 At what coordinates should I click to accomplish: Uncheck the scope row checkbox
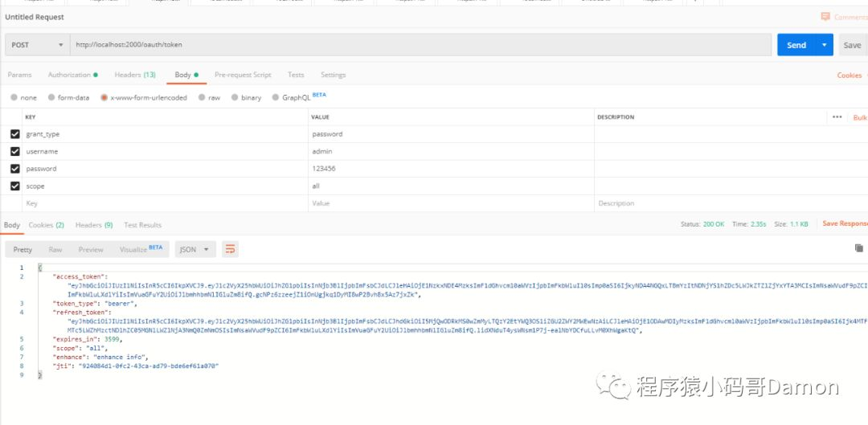(x=15, y=186)
